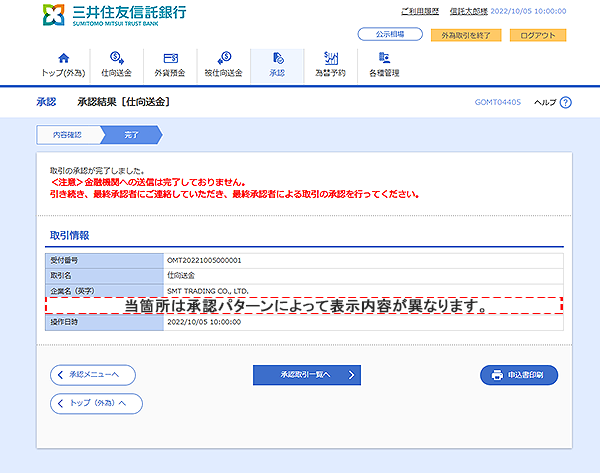
Task: Open the 被仕向送金 incoming remittance icon
Action: (x=224, y=58)
